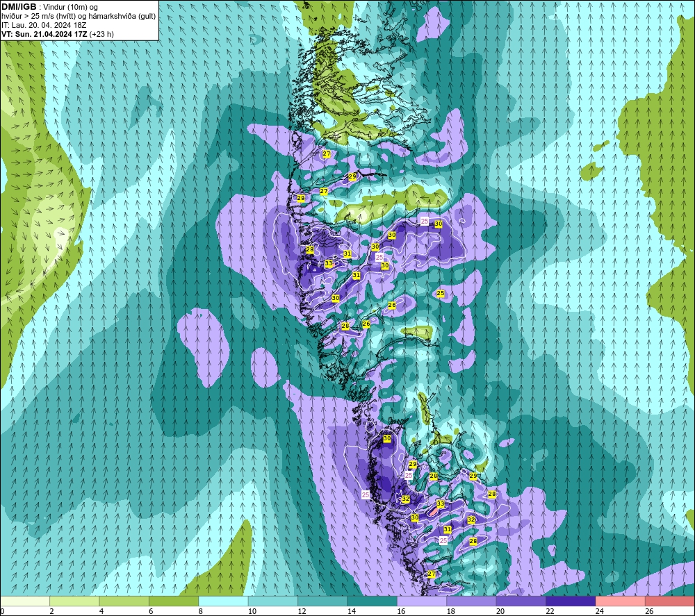695x616 pixels.
Task: Click the "12" tick label on the legend
Action: point(302,611)
